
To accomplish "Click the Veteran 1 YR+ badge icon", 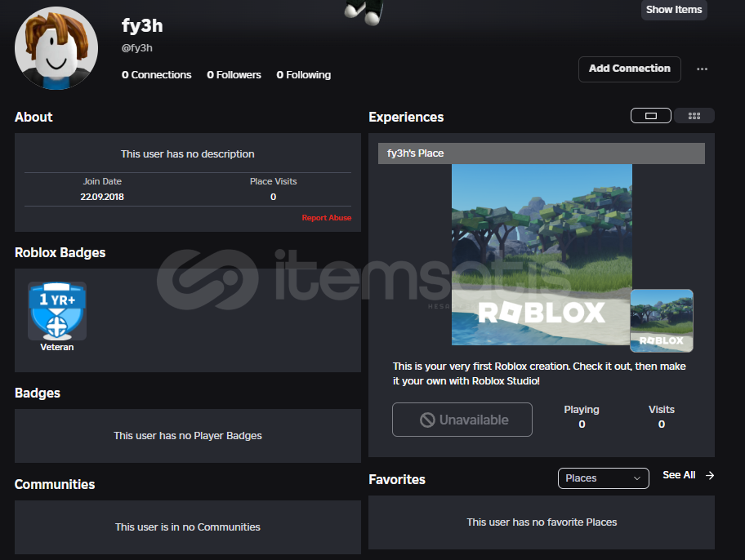I will (57, 311).
